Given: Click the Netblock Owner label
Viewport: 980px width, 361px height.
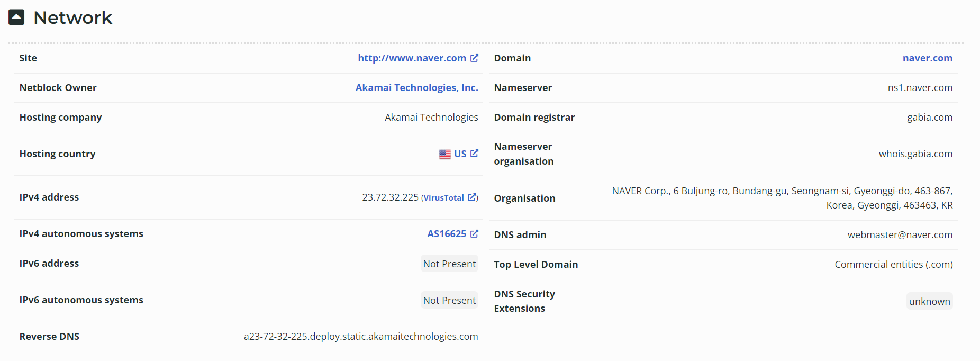Looking at the screenshot, I should tap(58, 88).
